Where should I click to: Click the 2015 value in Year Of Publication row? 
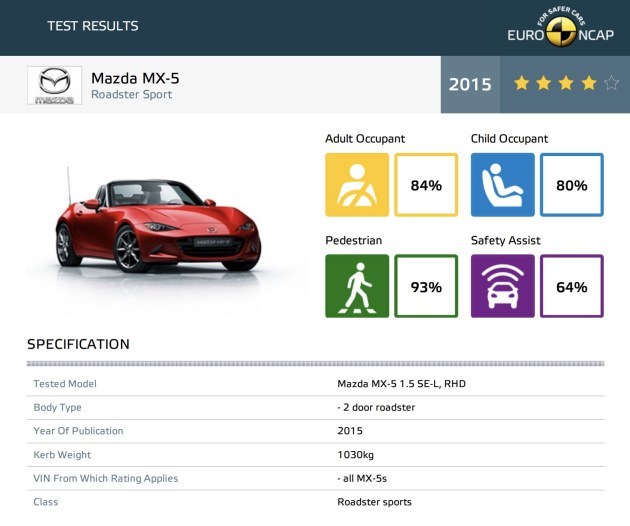click(x=350, y=431)
